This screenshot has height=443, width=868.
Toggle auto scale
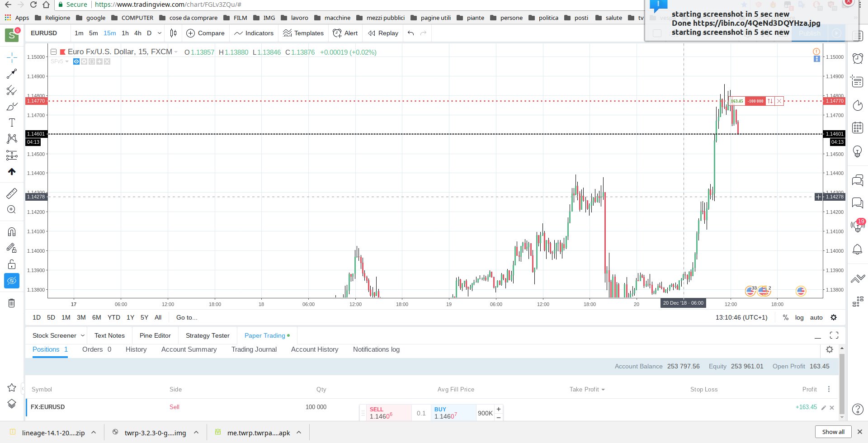816,317
